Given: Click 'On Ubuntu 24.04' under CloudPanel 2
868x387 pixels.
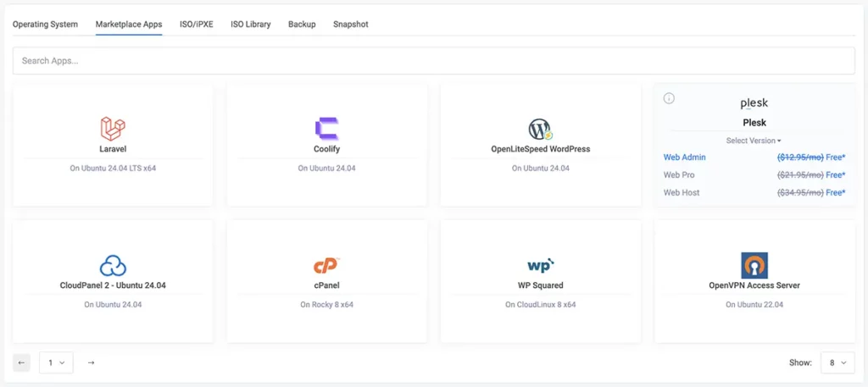Looking at the screenshot, I should pyautogui.click(x=113, y=305).
